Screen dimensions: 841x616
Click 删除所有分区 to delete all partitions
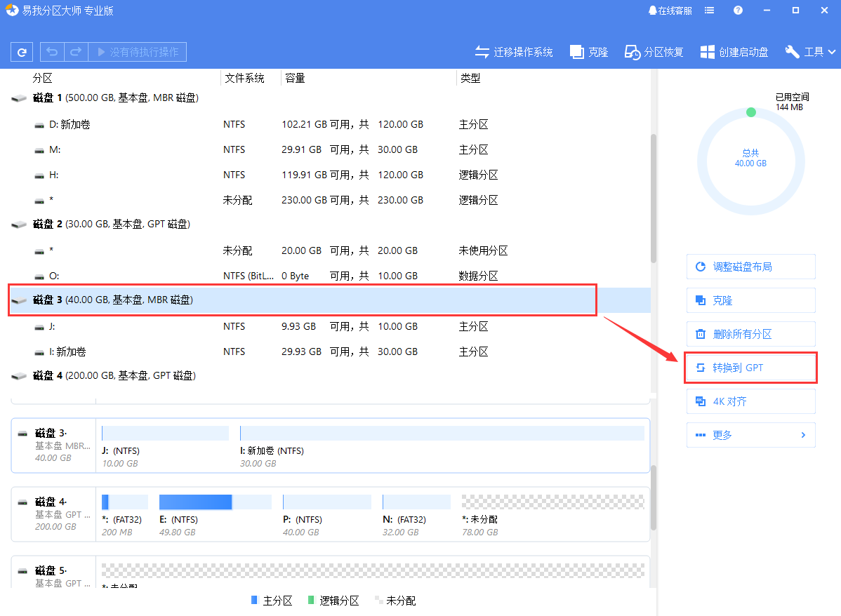pyautogui.click(x=750, y=334)
